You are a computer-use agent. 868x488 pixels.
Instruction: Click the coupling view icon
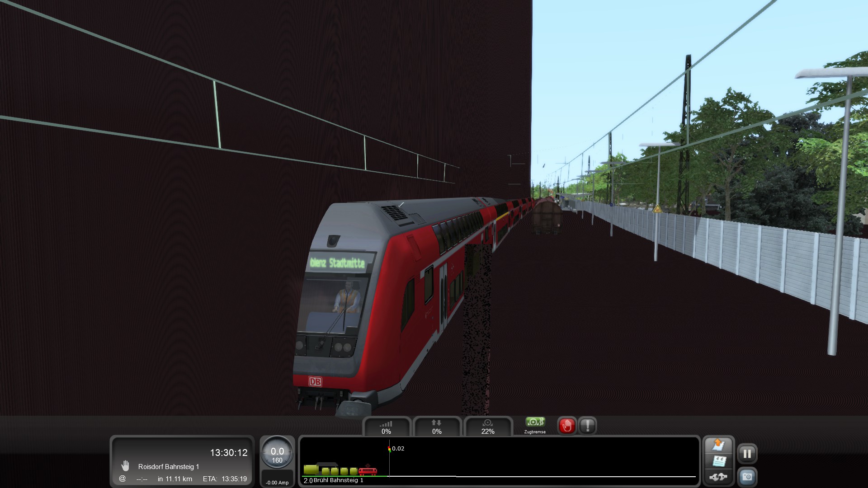[x=718, y=477]
